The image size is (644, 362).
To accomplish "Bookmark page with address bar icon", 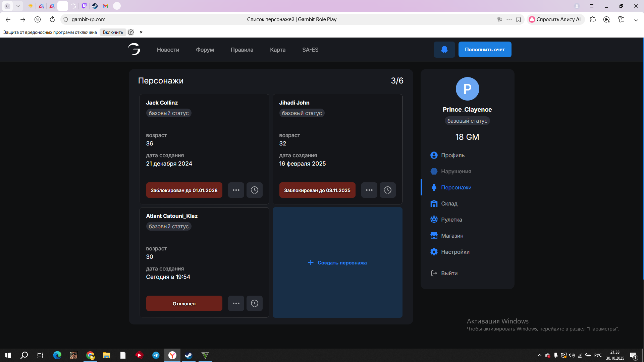I will point(518,19).
